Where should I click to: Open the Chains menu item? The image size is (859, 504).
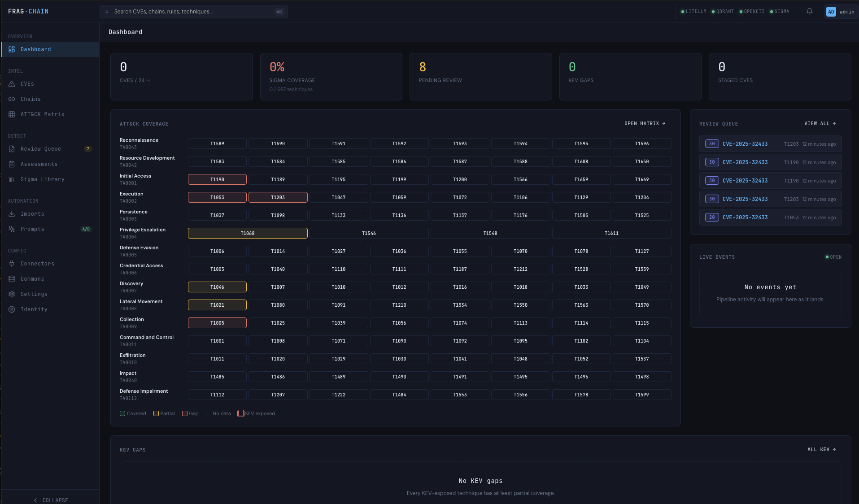50,99
